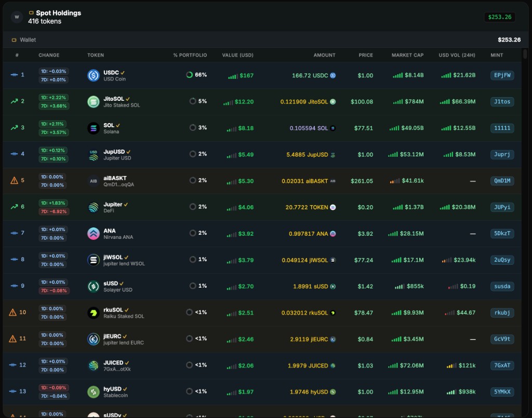Click the $49.05B SOL market cap
Viewport: 532px width, 418px height.
pos(412,128)
